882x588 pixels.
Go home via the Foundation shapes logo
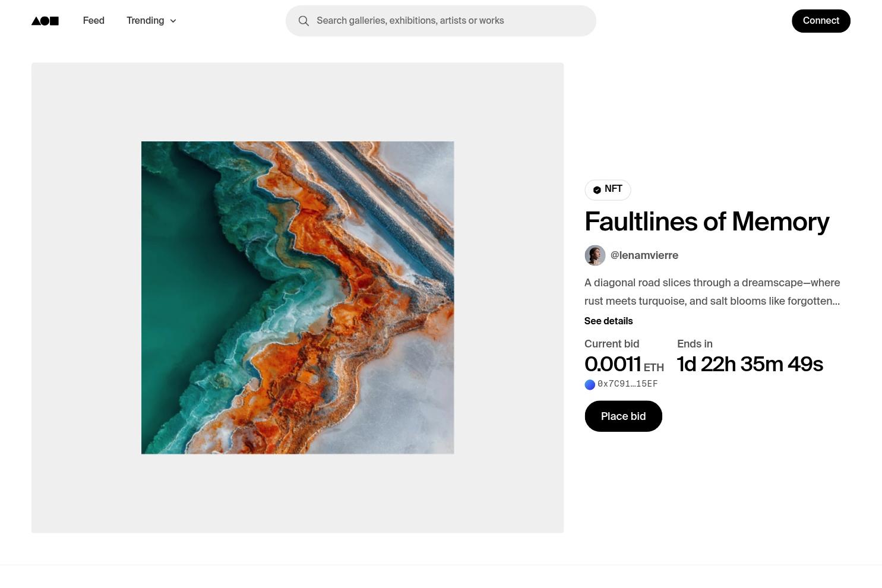45,21
